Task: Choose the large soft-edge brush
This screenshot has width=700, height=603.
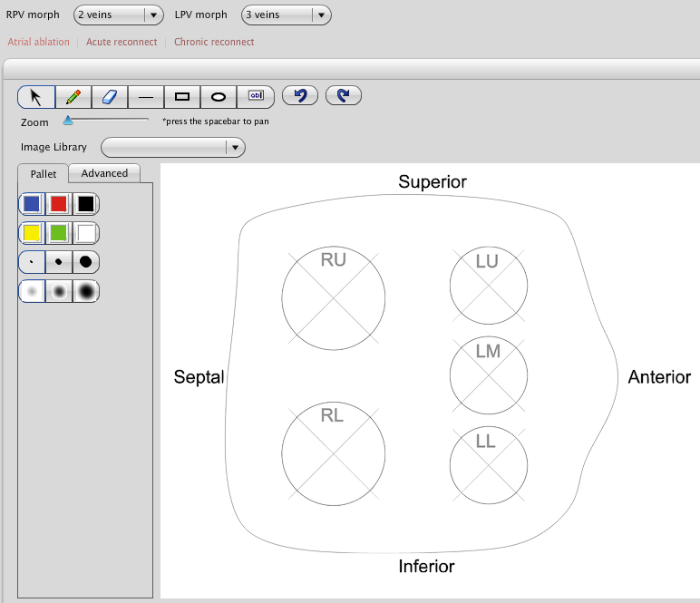Action: pyautogui.click(x=86, y=291)
